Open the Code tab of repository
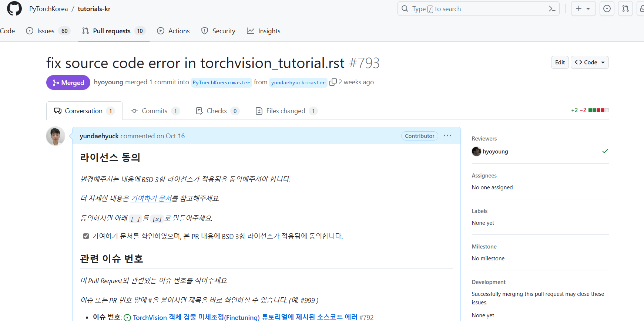Screen dimensions: 644x321 pos(7,31)
